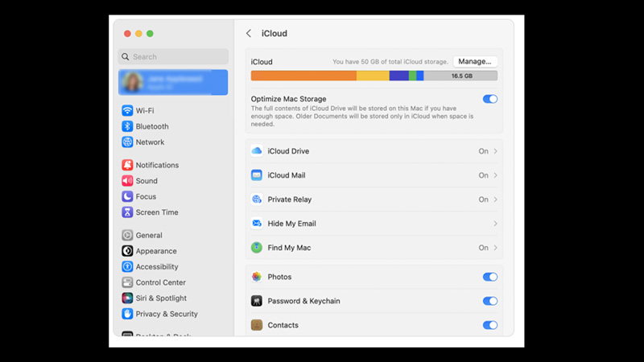644x362 pixels.
Task: Go back using the back chevron
Action: point(249,33)
